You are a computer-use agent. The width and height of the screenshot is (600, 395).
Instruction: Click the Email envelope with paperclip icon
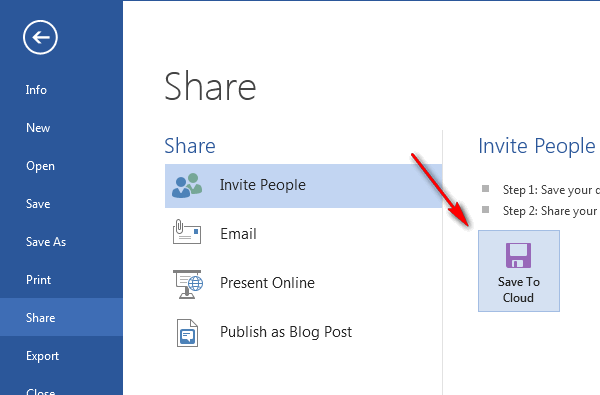tap(187, 232)
